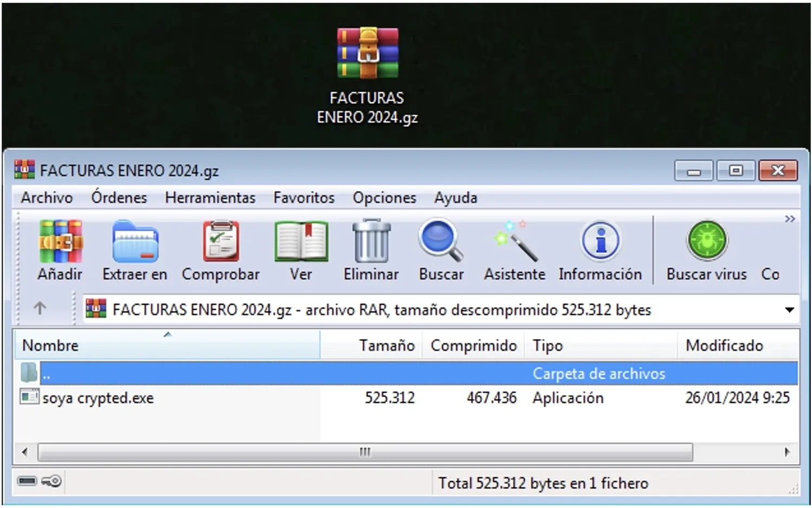Click the 525.312 size value
The image size is (812, 508).
[389, 398]
